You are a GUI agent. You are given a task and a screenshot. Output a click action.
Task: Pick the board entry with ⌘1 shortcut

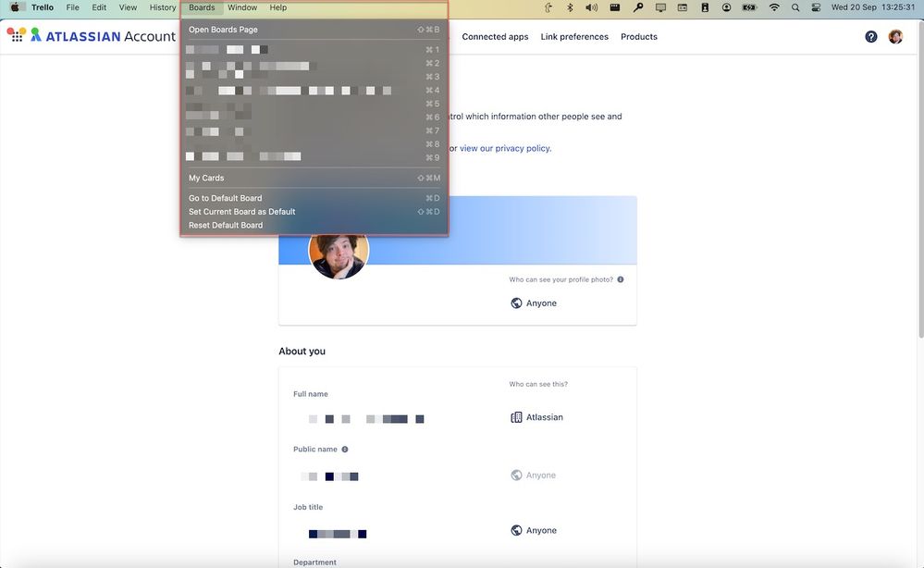pyautogui.click(x=314, y=50)
